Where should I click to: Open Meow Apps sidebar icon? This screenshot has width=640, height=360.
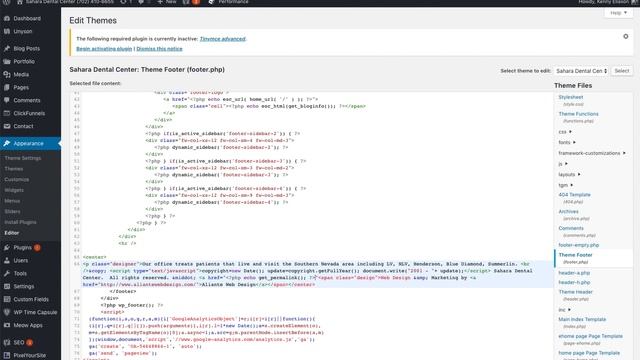7,325
